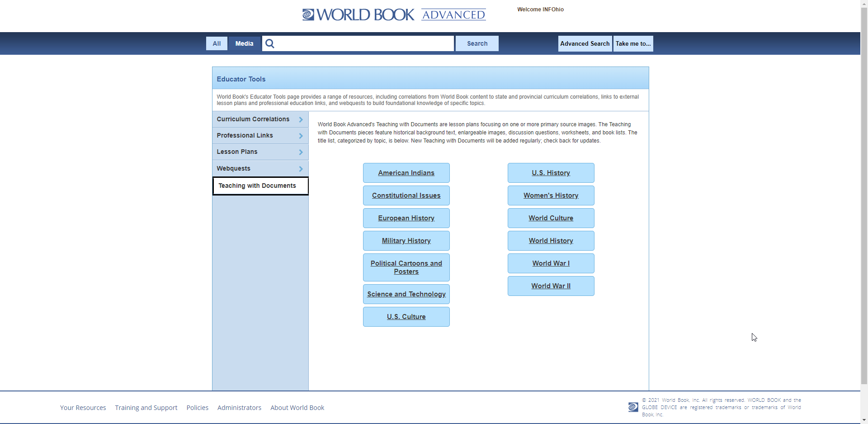
Task: Select the All search tab
Action: [x=217, y=43]
